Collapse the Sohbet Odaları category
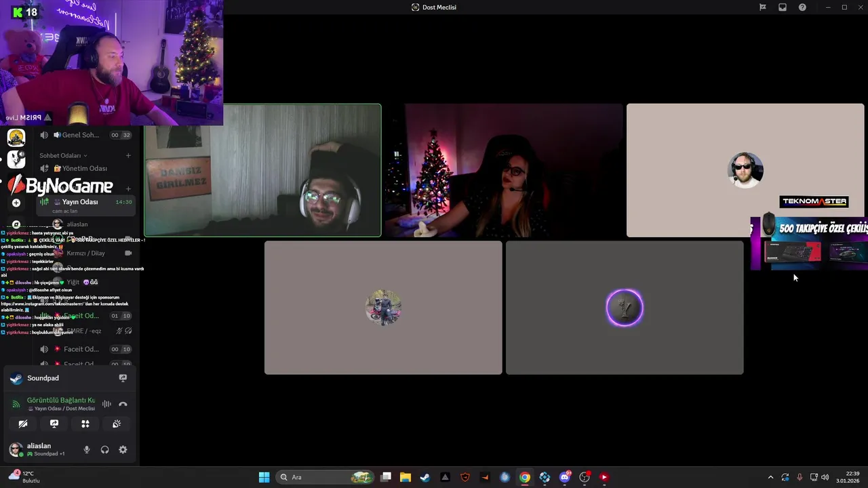868x488 pixels. (62, 155)
